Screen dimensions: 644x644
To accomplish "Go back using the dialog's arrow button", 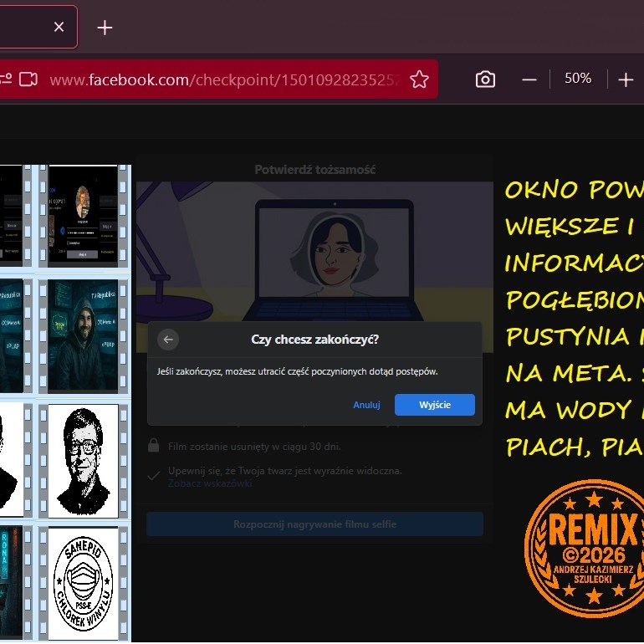I will (x=168, y=340).
